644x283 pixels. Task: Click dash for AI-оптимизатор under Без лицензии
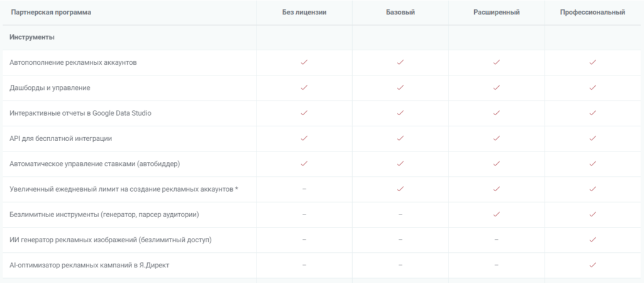click(304, 265)
